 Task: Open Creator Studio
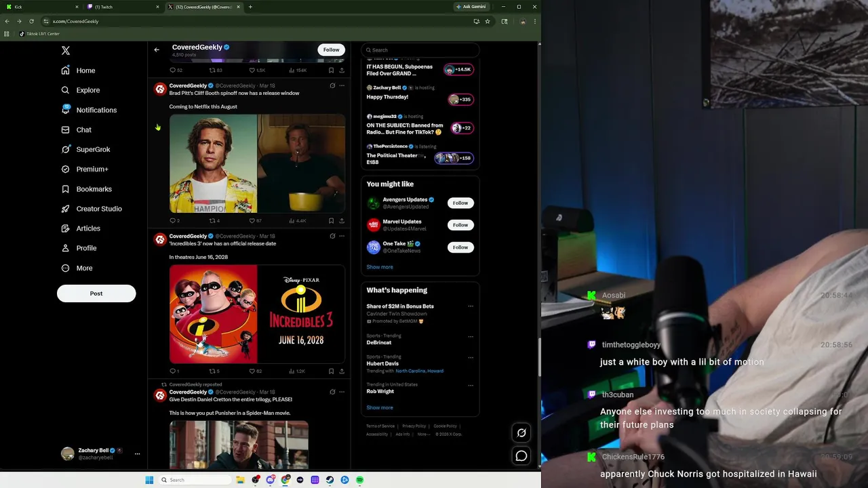click(x=91, y=209)
